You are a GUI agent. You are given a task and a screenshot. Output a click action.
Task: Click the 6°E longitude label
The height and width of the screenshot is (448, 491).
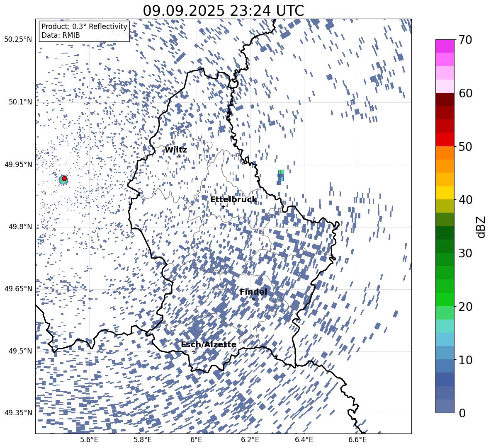[196, 440]
